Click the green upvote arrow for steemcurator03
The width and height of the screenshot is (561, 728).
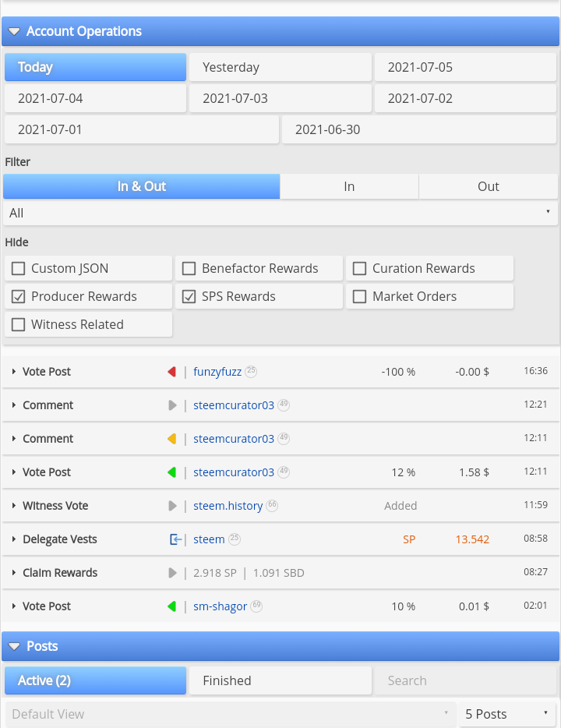(x=171, y=472)
